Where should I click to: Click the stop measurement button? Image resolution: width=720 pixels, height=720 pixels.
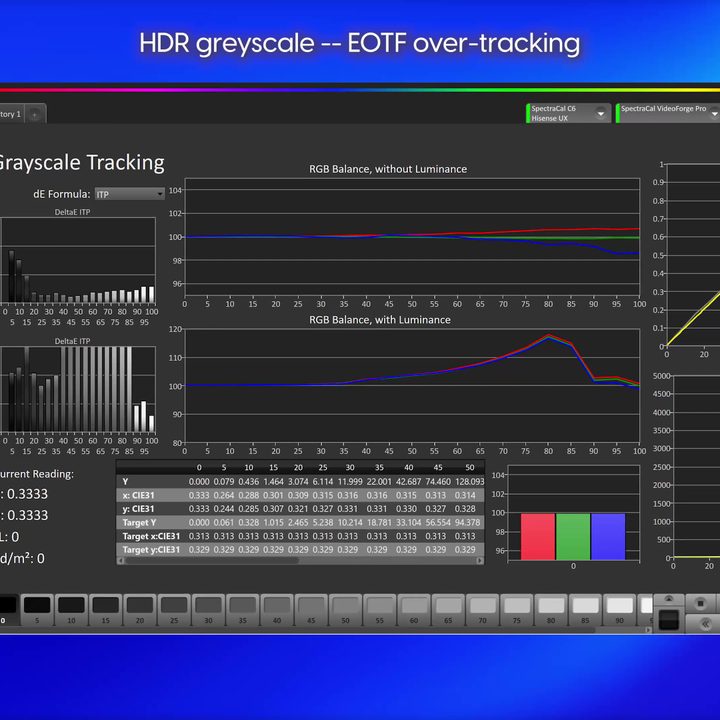(x=700, y=603)
